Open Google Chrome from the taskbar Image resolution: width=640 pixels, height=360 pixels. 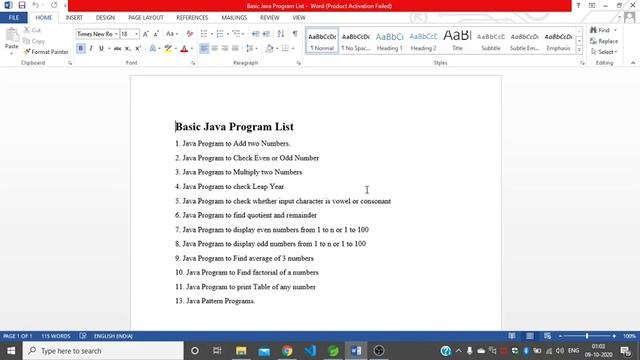pyautogui.click(x=287, y=351)
